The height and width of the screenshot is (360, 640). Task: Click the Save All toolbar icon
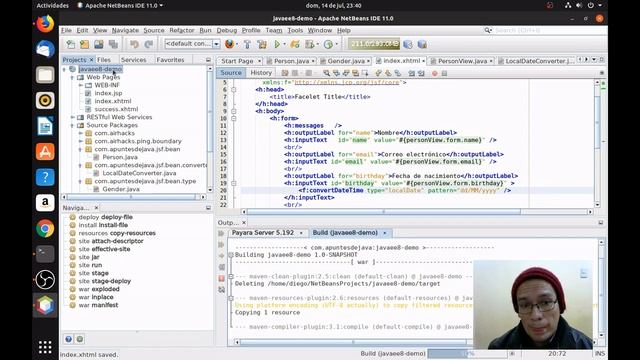tap(113, 44)
